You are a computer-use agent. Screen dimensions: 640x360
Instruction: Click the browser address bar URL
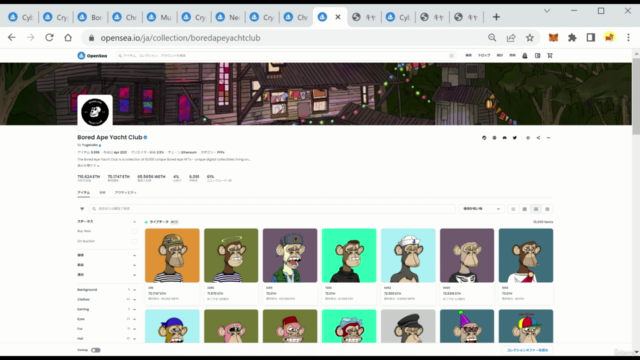click(180, 38)
